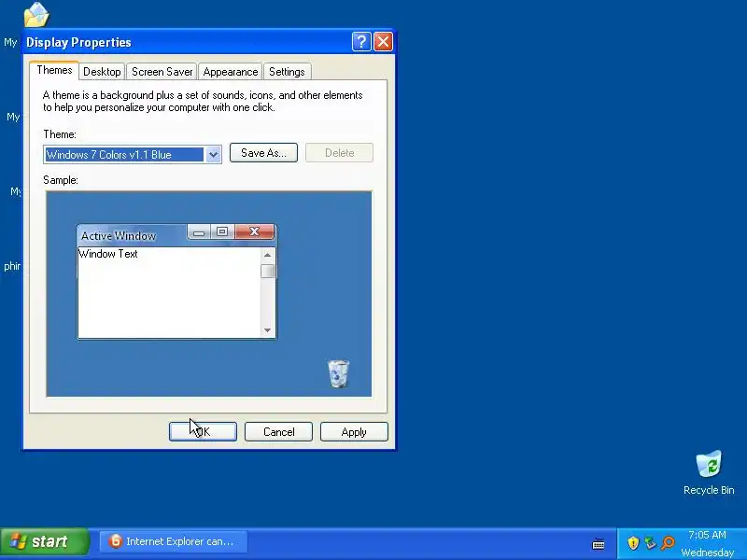Open the Start menu
This screenshot has height=560, width=747.
click(44, 541)
